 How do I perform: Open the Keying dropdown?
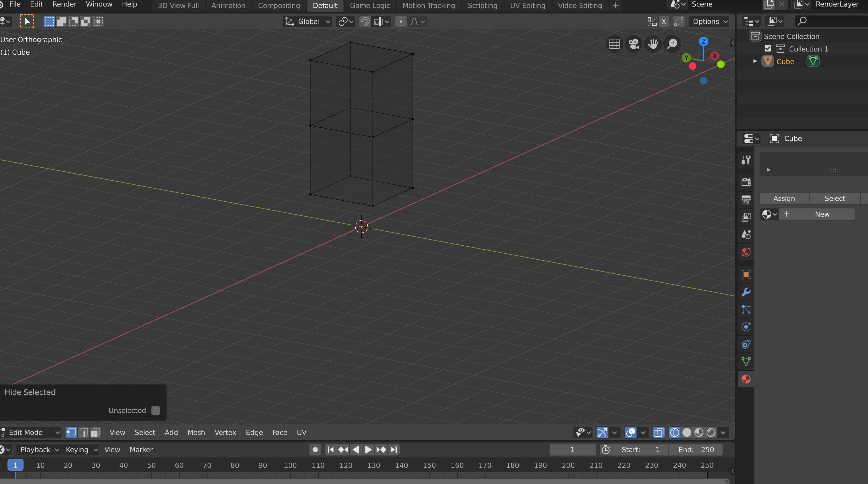click(x=81, y=450)
